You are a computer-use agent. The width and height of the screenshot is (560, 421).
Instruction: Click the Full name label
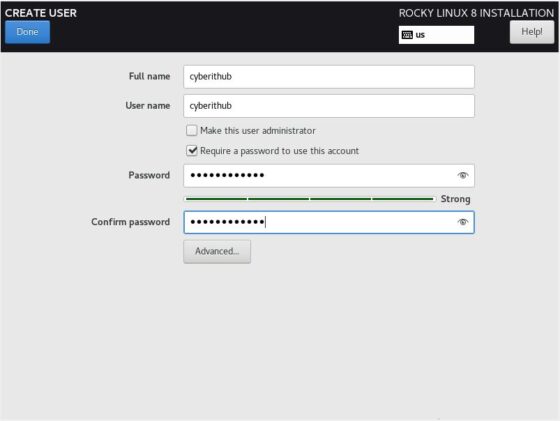149,76
